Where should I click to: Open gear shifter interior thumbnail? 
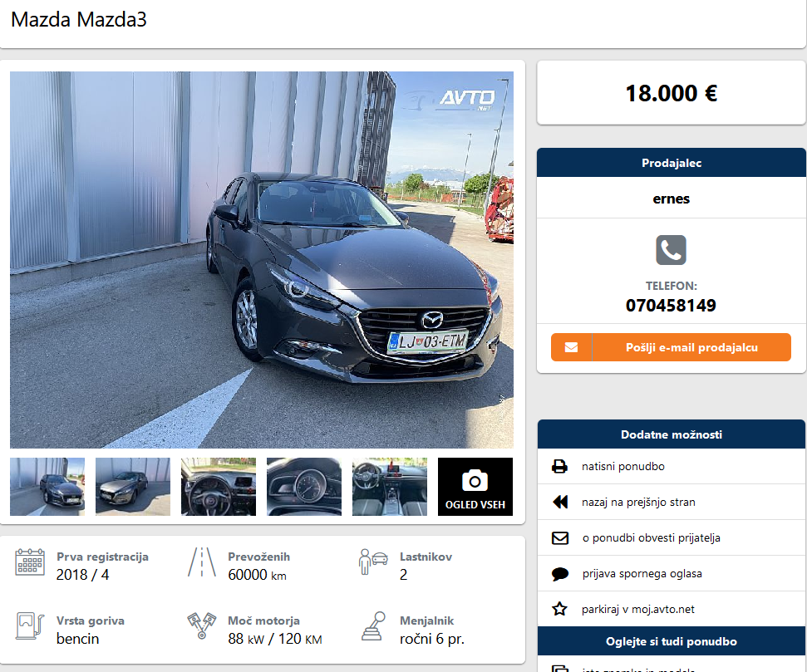click(390, 487)
